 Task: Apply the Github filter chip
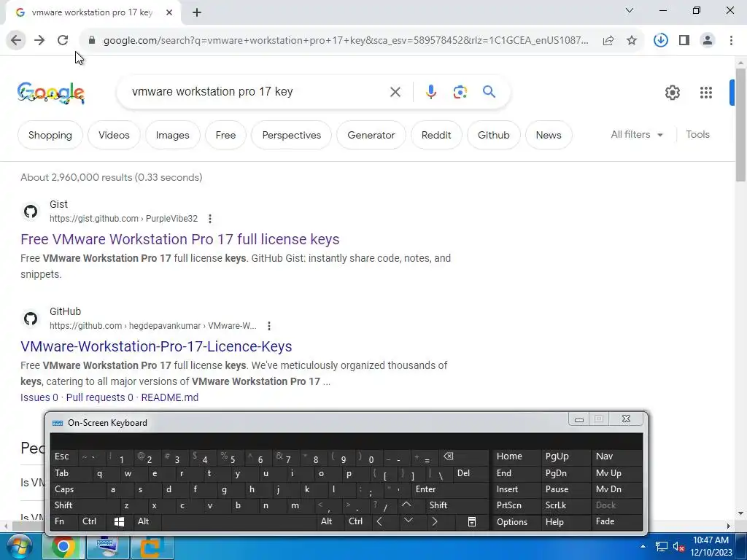click(x=494, y=135)
